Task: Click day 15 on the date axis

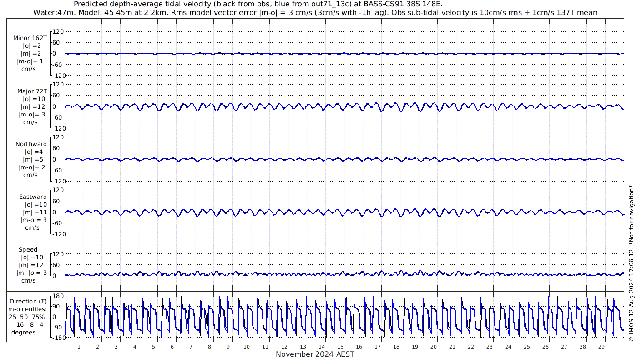Action: click(x=340, y=347)
